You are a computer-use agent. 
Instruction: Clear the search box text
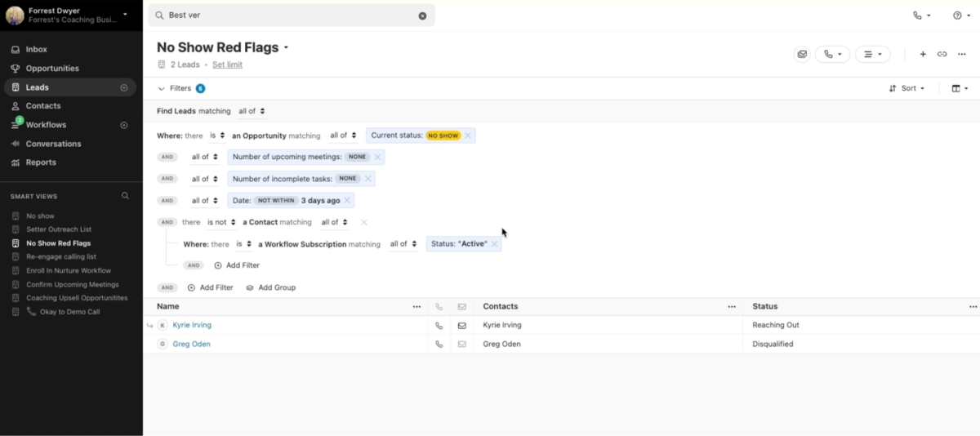pyautogui.click(x=422, y=16)
